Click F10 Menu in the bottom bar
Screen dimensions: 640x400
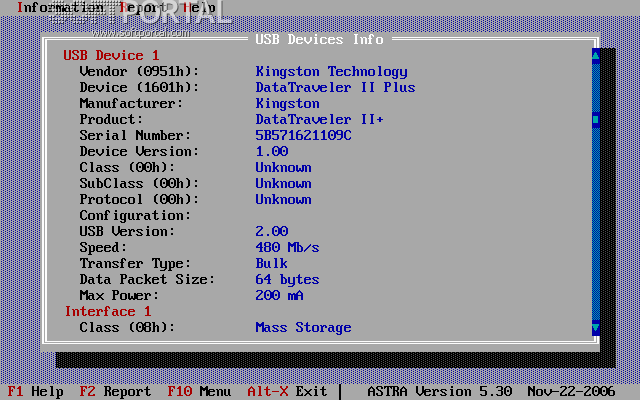[199, 391]
